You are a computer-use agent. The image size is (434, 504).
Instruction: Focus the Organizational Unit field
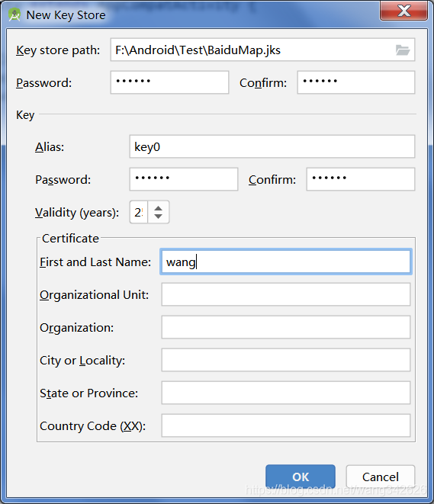click(286, 294)
